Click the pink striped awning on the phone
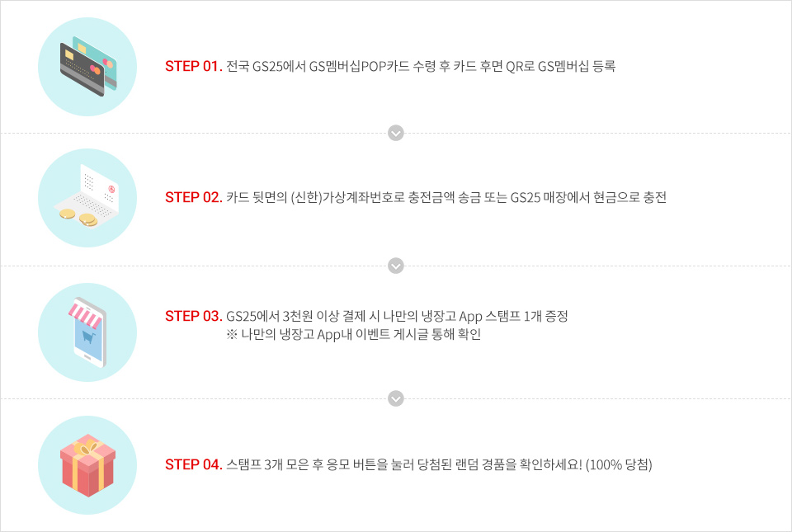 87,313
